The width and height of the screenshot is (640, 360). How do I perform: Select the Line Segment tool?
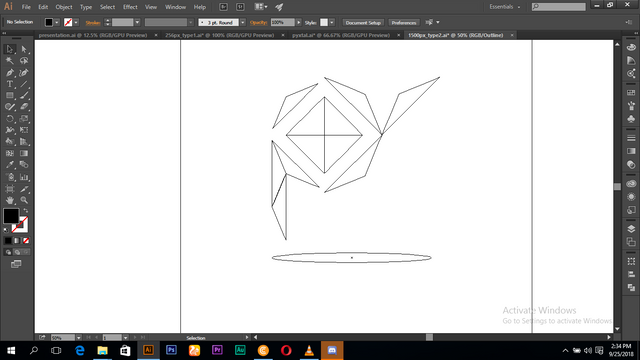click(24, 84)
